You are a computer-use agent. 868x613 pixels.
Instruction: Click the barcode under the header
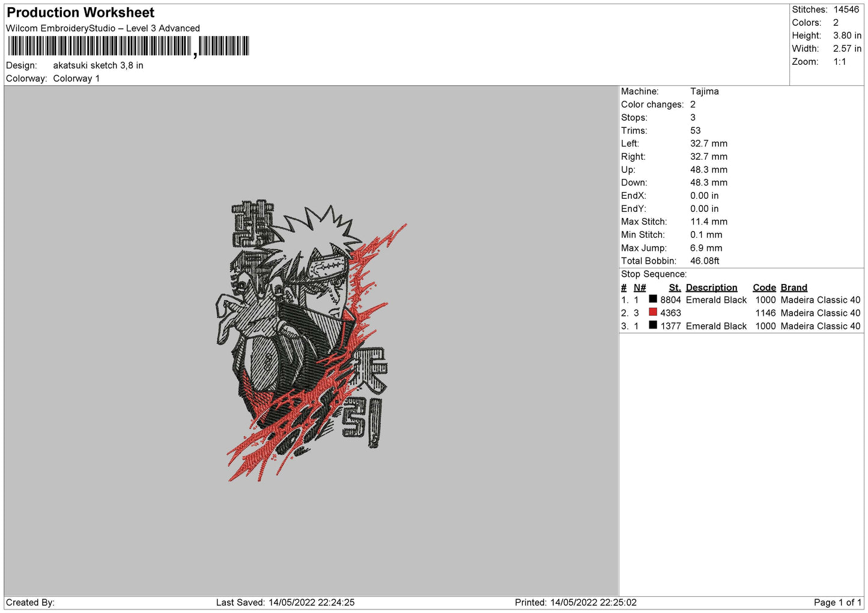(x=128, y=46)
